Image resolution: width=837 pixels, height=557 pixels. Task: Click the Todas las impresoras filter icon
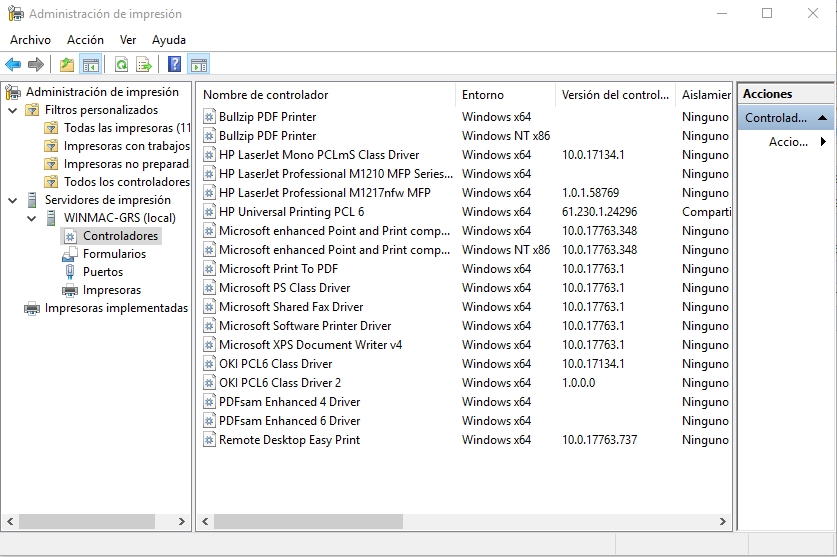coord(51,128)
